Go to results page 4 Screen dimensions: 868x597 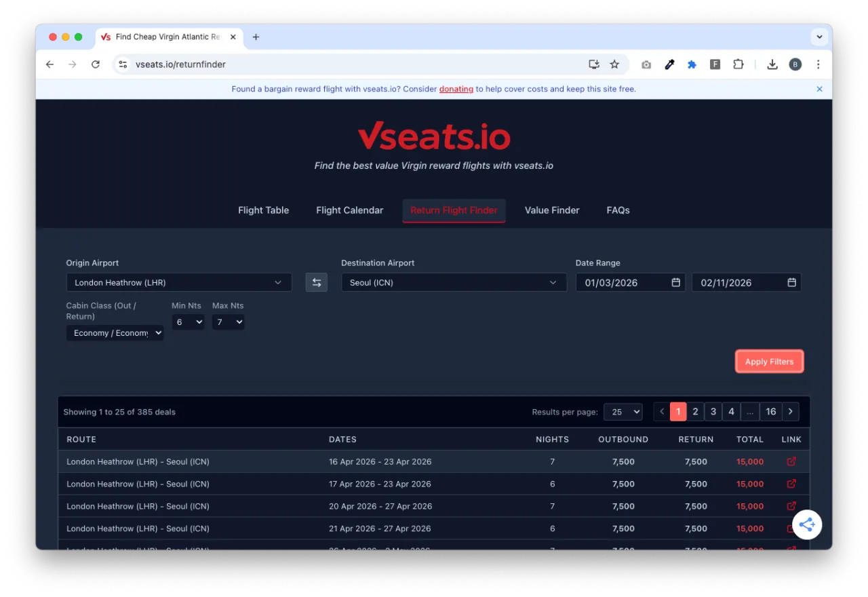pos(731,412)
